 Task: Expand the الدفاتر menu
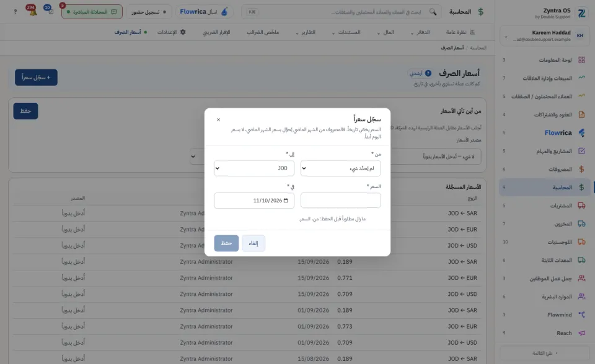point(420,32)
